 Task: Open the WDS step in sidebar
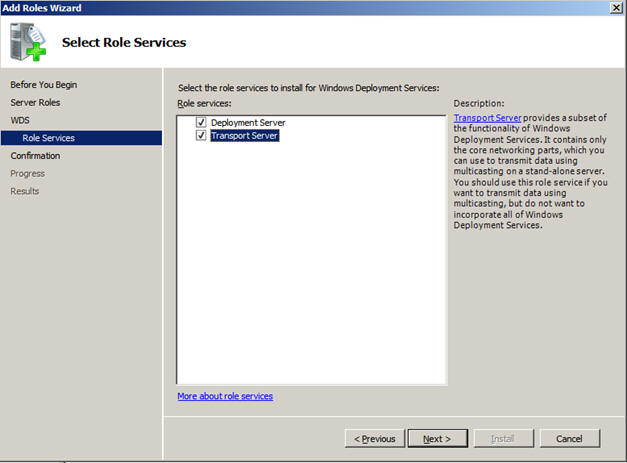20,120
